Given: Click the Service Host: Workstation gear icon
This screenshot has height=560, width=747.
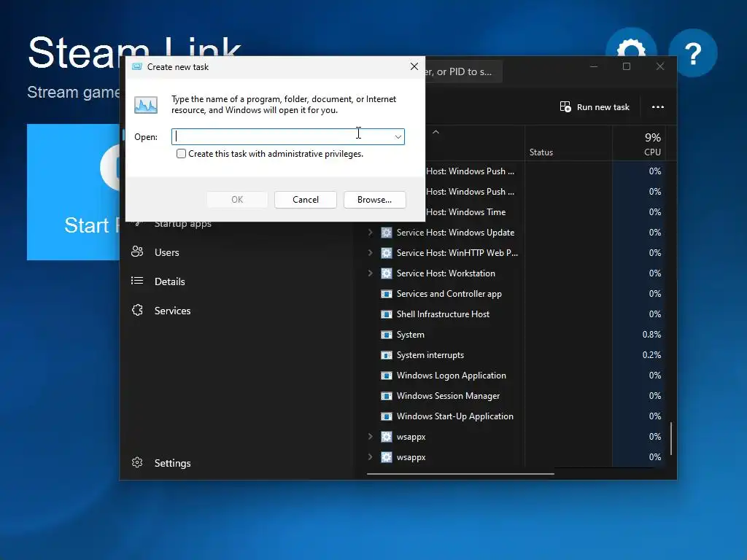Looking at the screenshot, I should 387,273.
